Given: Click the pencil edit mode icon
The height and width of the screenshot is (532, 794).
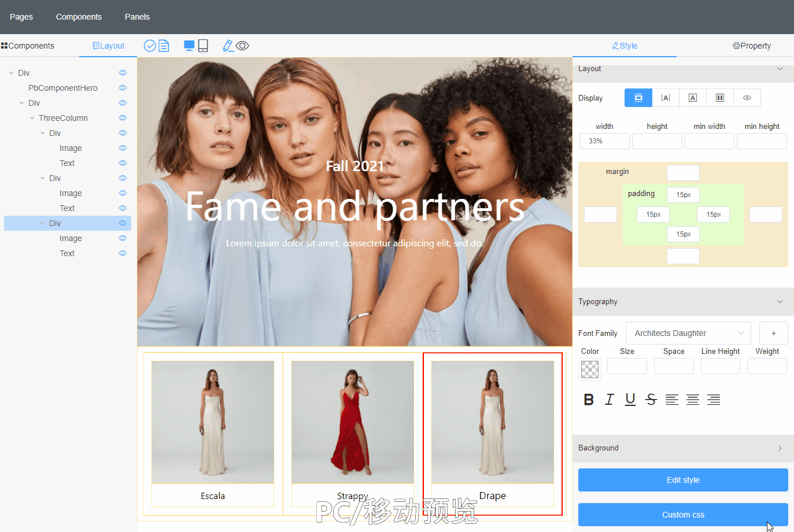Looking at the screenshot, I should click(x=228, y=46).
